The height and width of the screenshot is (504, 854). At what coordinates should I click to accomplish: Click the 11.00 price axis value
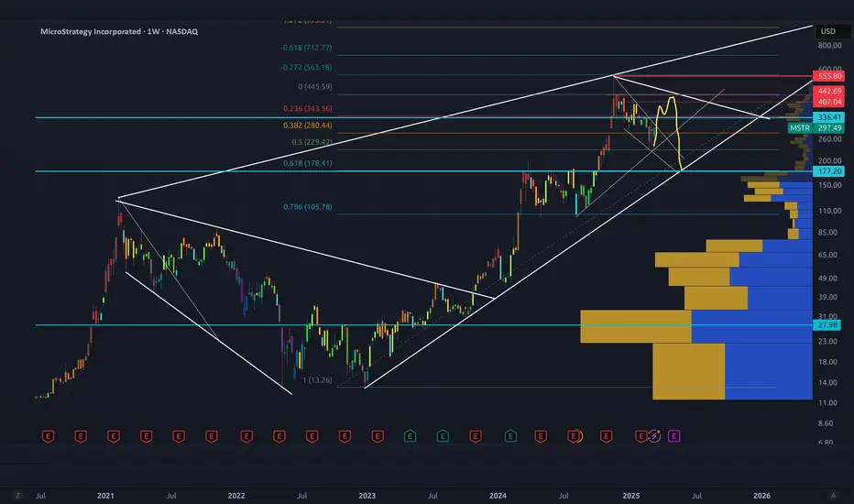(827, 403)
